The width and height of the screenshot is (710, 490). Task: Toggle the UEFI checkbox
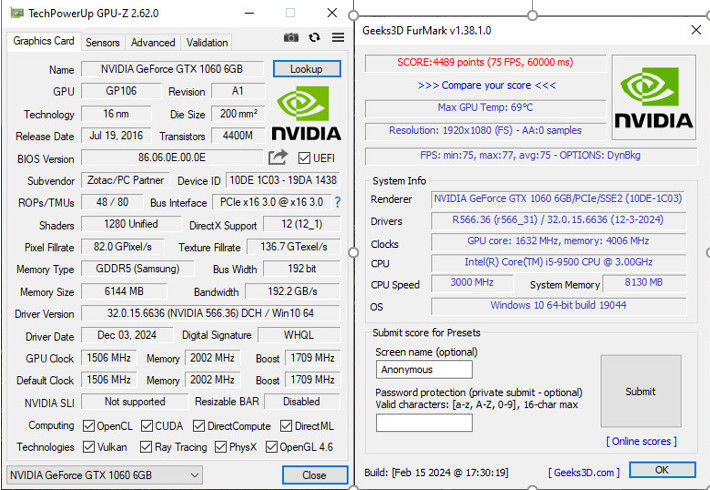(304, 158)
